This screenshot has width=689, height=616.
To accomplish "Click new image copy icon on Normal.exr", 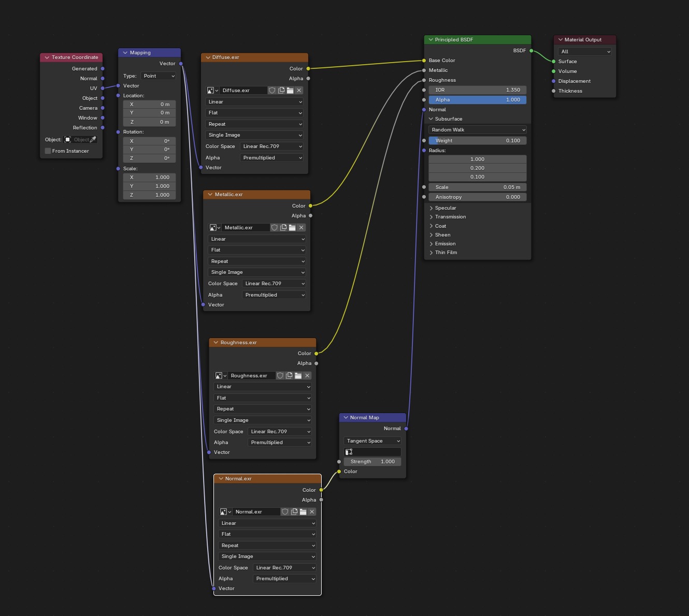I will coord(294,512).
